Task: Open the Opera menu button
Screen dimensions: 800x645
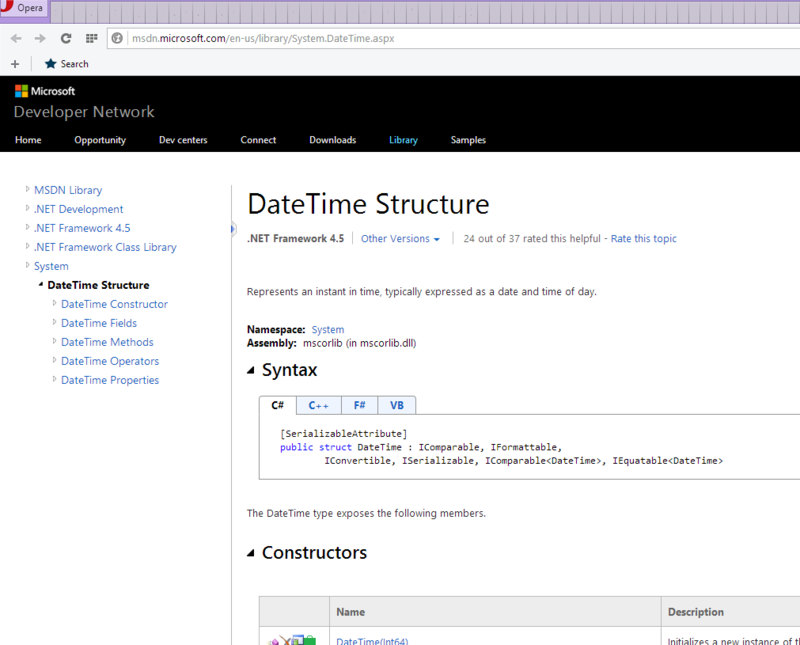Action: [23, 8]
